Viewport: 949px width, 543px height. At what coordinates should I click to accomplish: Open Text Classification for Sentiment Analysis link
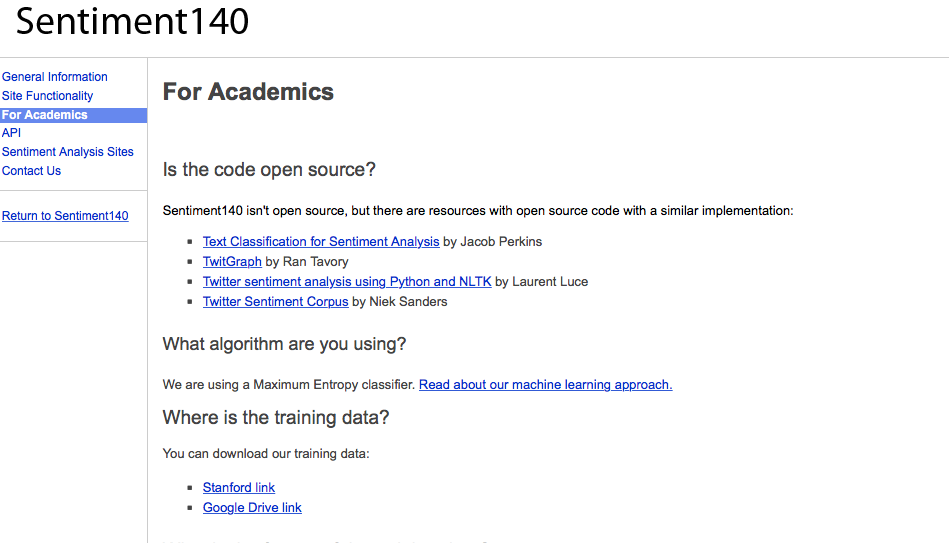tap(321, 242)
